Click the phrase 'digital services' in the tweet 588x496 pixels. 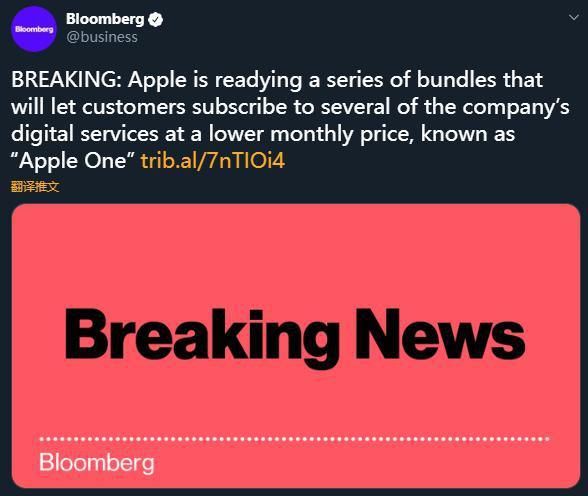(x=85, y=134)
